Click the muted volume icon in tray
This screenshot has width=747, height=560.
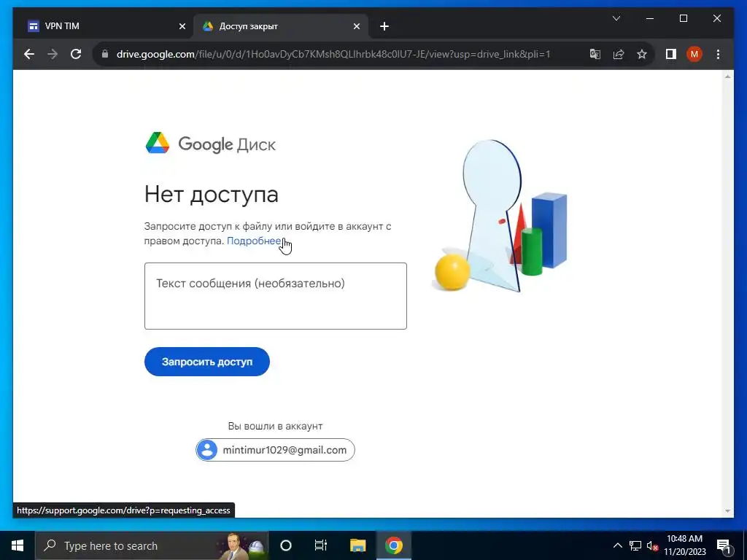click(652, 546)
